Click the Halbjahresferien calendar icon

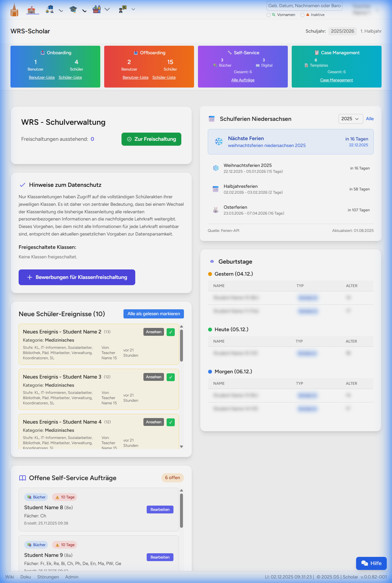pyautogui.click(x=216, y=189)
